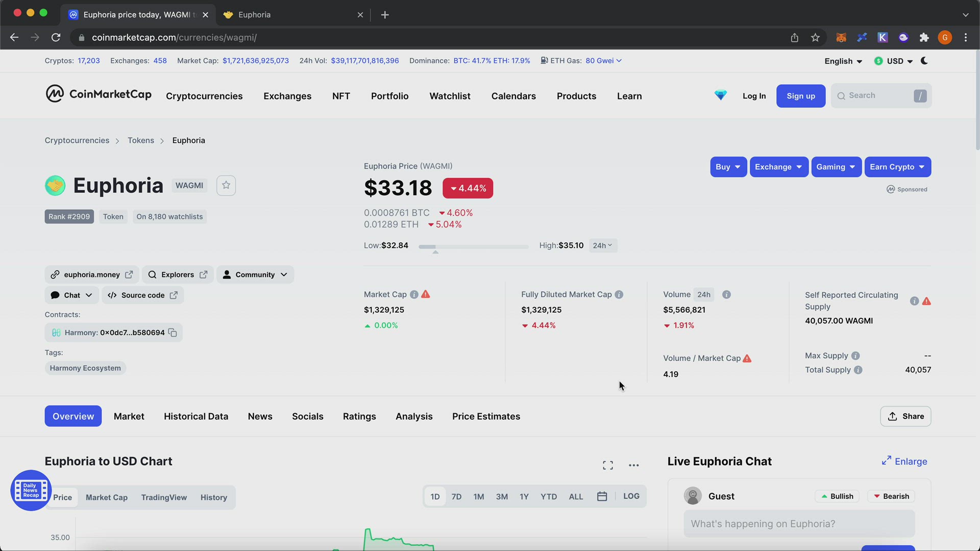This screenshot has height=551, width=980.
Task: Click the 'What's happening on Euphoria?' field
Action: tap(799, 524)
